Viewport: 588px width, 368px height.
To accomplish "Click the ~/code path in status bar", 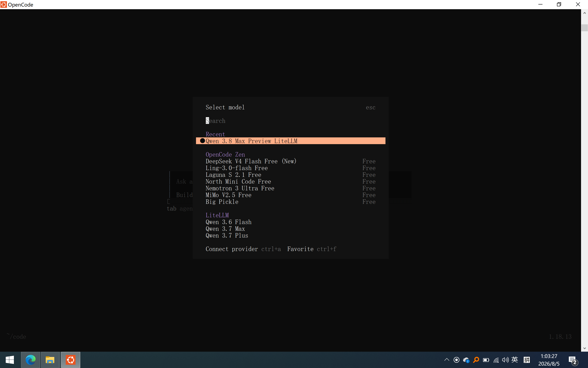I will [x=16, y=336].
